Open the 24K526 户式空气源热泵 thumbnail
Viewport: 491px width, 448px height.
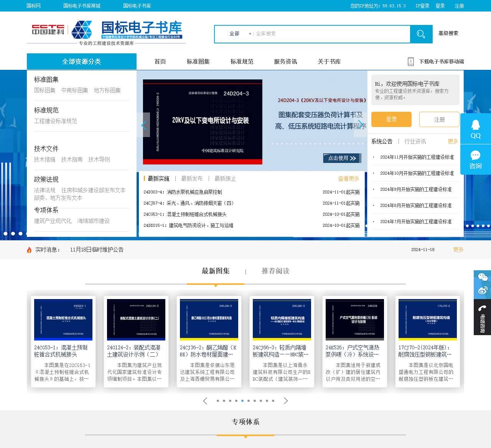click(354, 319)
